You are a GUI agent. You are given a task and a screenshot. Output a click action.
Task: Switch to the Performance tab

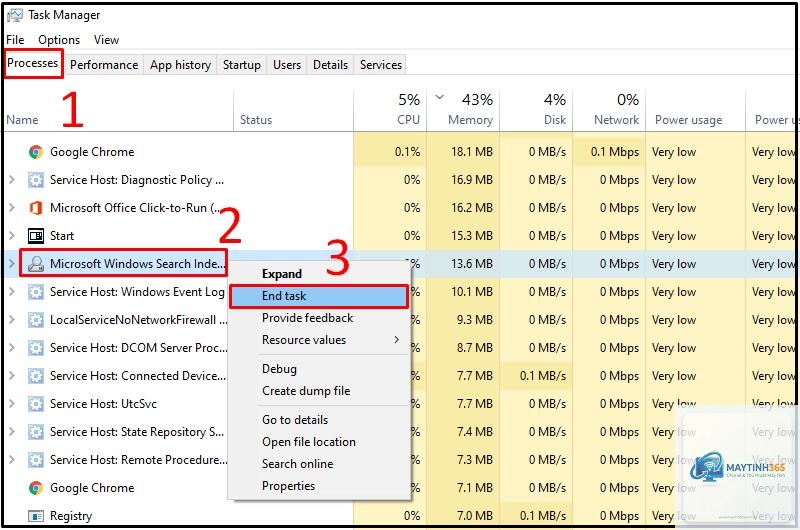coord(104,65)
